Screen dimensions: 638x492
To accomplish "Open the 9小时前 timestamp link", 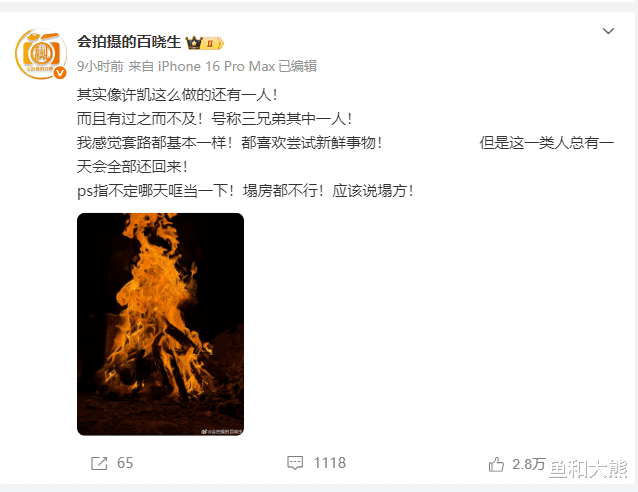I will pos(100,66).
